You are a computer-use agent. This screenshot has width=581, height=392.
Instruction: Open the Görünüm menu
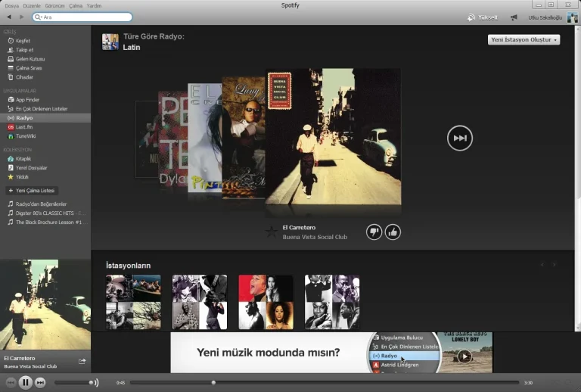(54, 5)
